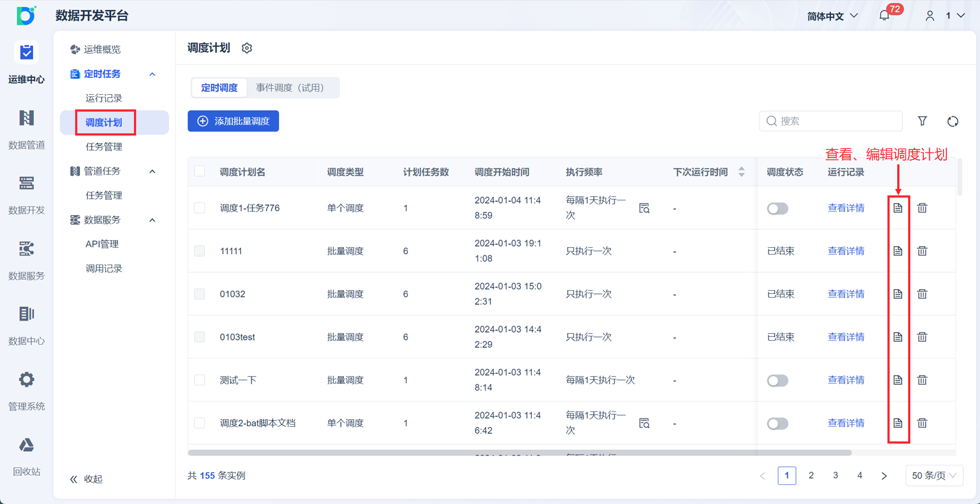Toggle the select-all checkbox in table header
The width and height of the screenshot is (980, 504).
click(200, 171)
